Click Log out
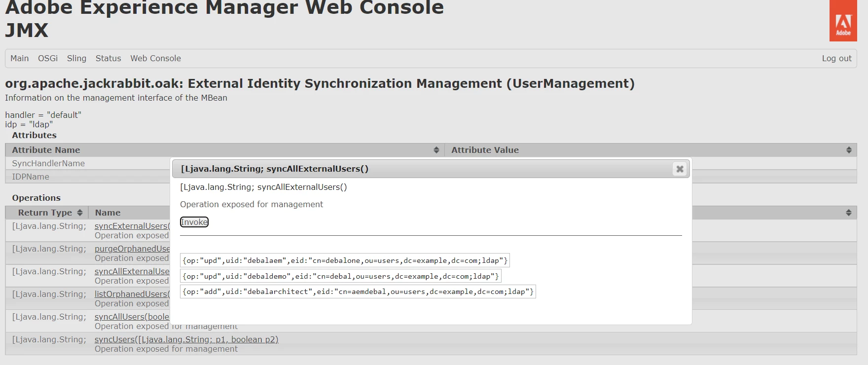The height and width of the screenshot is (365, 868). click(x=836, y=58)
